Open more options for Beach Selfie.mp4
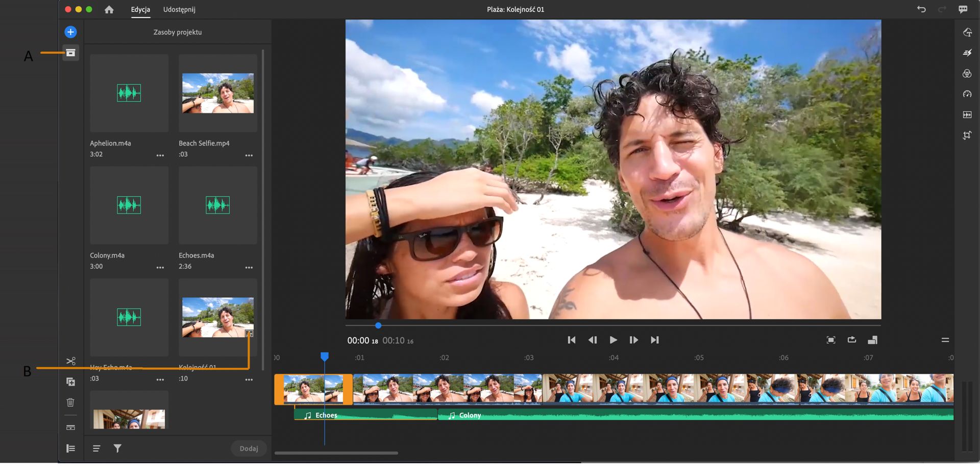The width and height of the screenshot is (980, 470). (249, 155)
